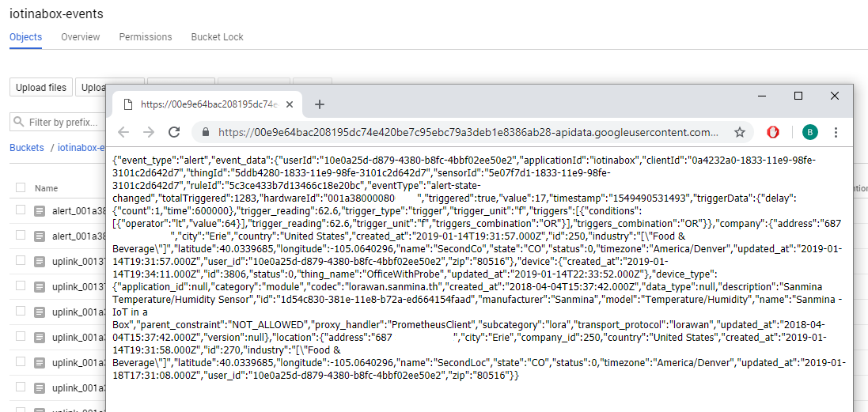Tick the select-all checkbox beside Name

coord(21,187)
